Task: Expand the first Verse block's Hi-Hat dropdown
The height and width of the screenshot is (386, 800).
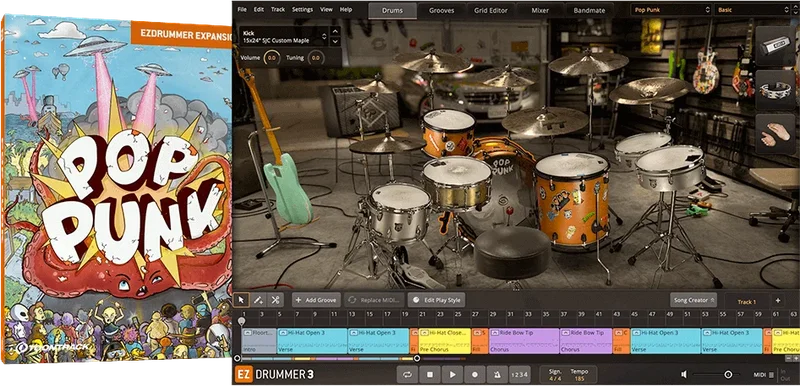Action: [x=283, y=332]
